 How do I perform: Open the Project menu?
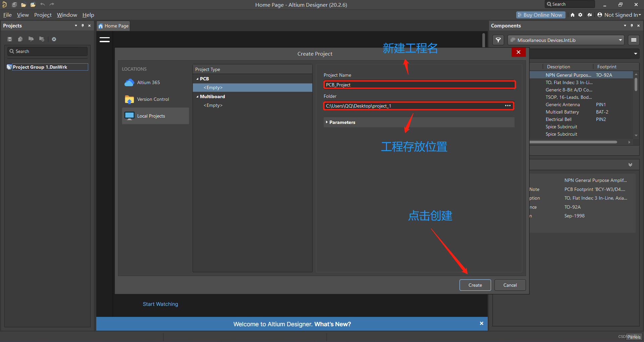(43, 15)
